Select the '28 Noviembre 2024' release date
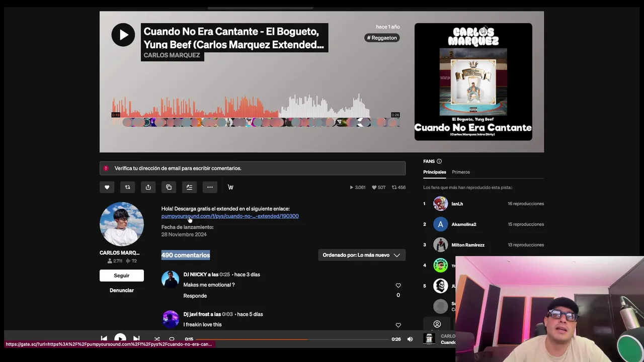 (184, 235)
